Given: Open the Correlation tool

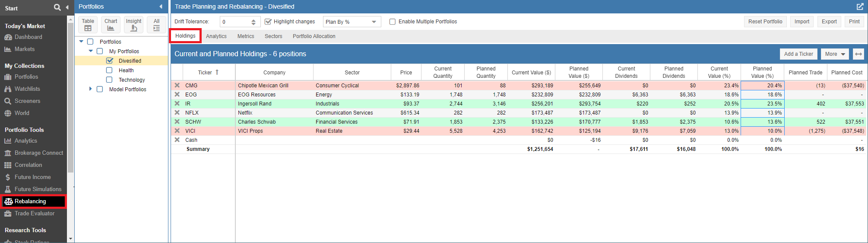Looking at the screenshot, I should [28, 165].
